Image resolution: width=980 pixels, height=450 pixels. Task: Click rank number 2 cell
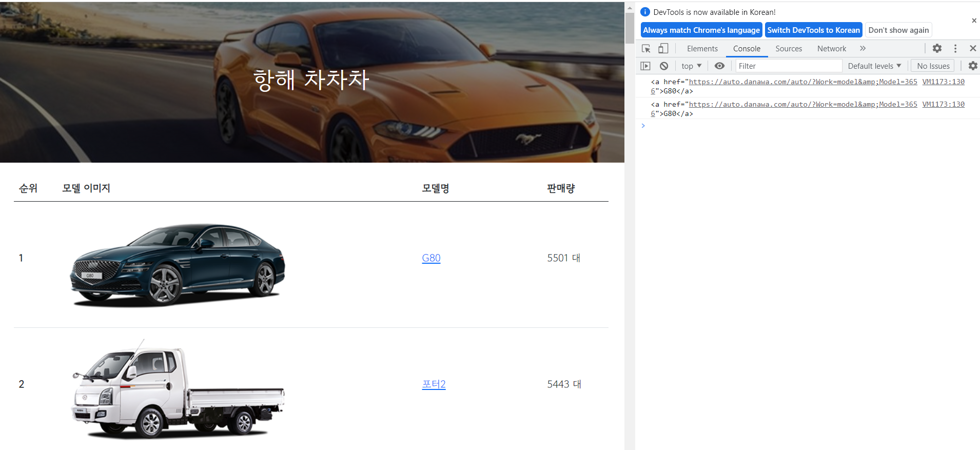coord(22,384)
